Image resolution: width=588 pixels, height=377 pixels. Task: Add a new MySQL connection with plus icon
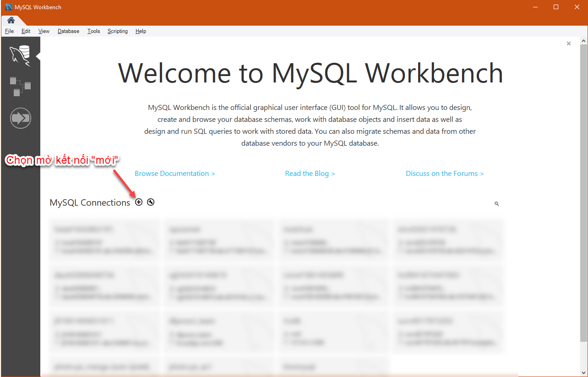pyautogui.click(x=139, y=202)
